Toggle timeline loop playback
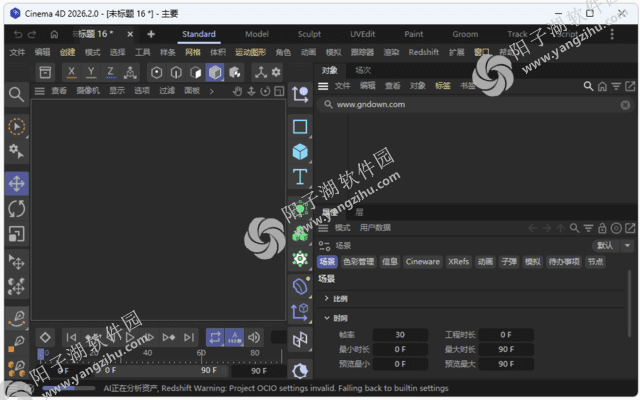 (x=215, y=337)
